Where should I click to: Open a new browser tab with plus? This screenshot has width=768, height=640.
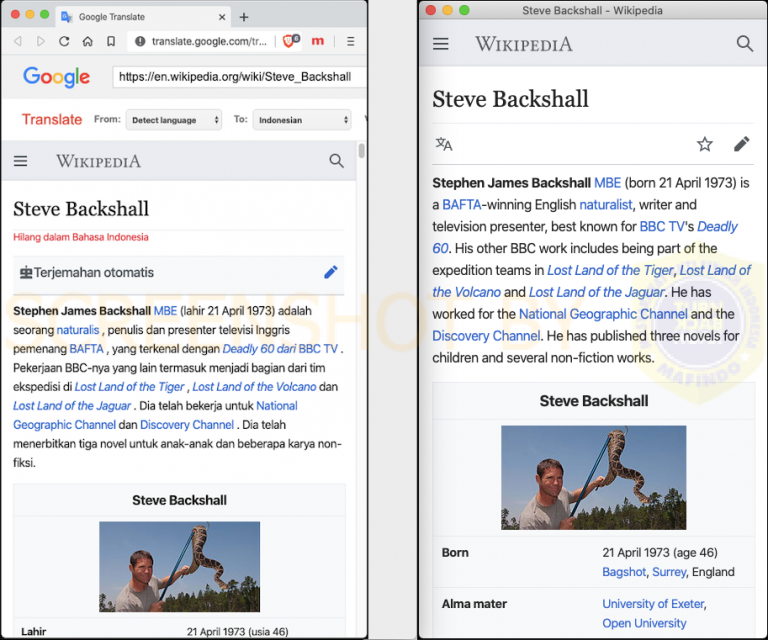244,17
